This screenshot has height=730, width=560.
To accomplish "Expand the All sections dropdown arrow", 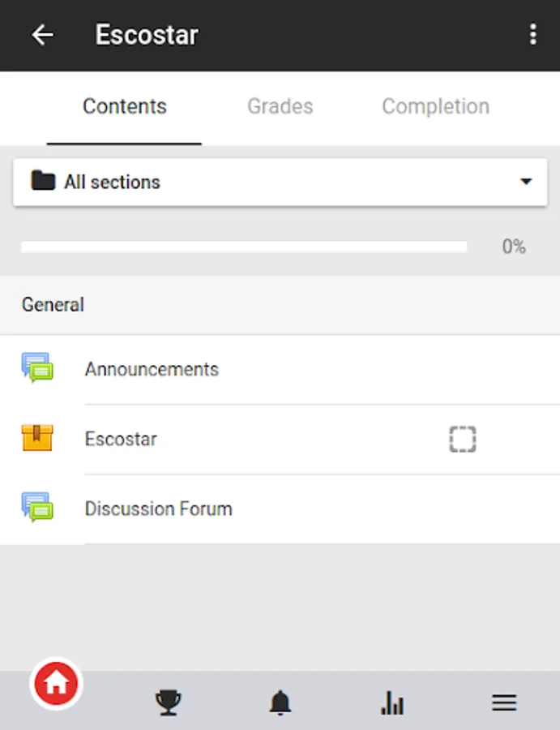I will pyautogui.click(x=526, y=182).
